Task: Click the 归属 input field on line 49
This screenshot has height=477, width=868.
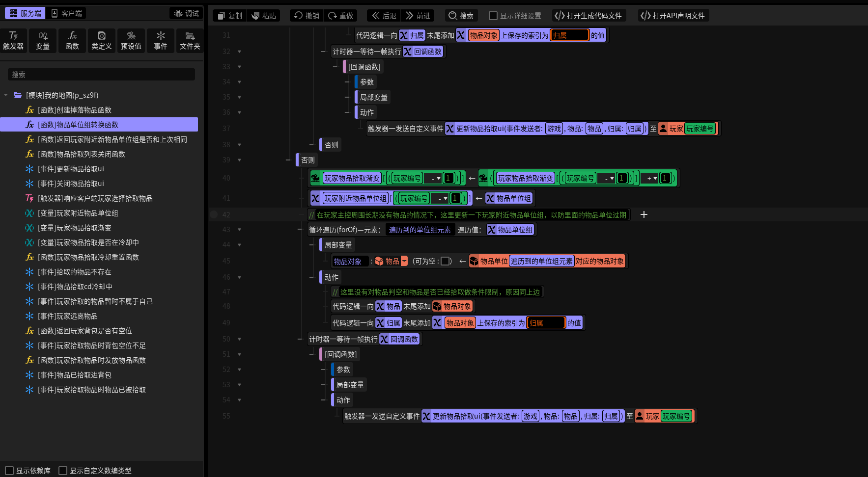Action: click(x=546, y=323)
